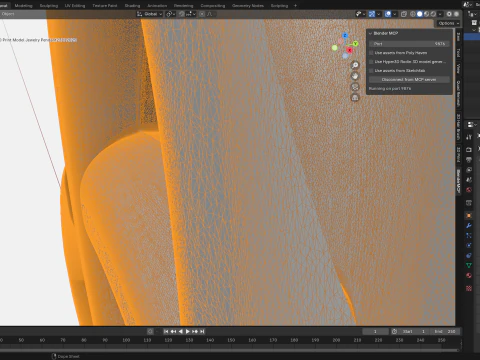This screenshot has width=480, height=360.
Task: Toggle viewport gizmos display
Action: 372,14
